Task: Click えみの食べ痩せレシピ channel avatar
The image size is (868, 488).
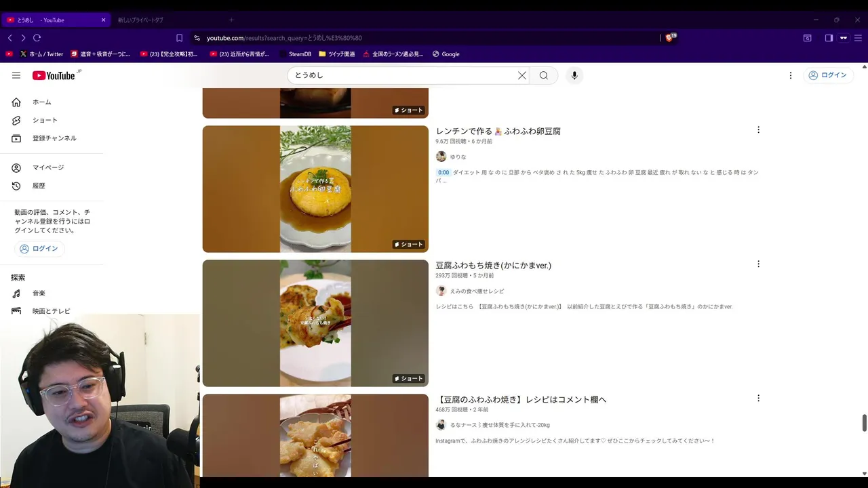Action: (x=441, y=291)
